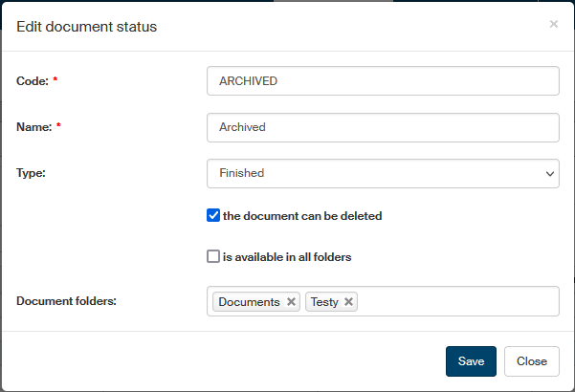
Task: Focus the Name field containing Archived
Action: coord(382,127)
